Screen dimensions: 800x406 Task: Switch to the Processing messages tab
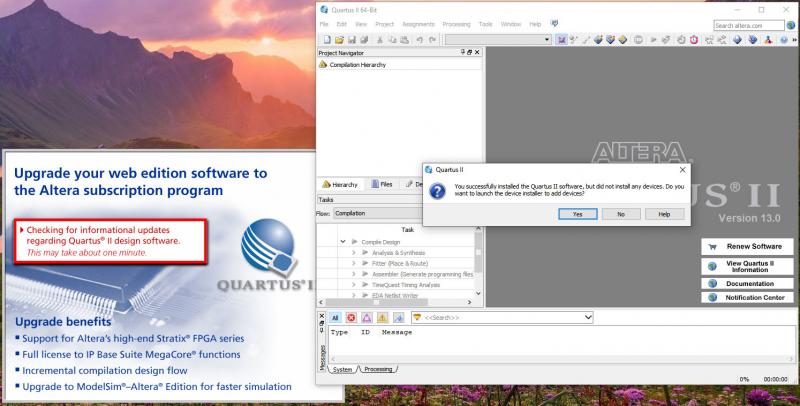click(379, 369)
